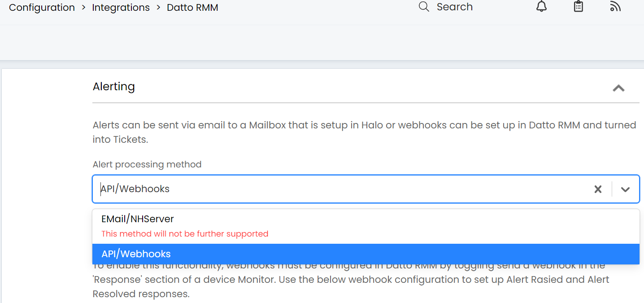
Task: Navigate to the Integrations breadcrumb
Action: [x=121, y=8]
